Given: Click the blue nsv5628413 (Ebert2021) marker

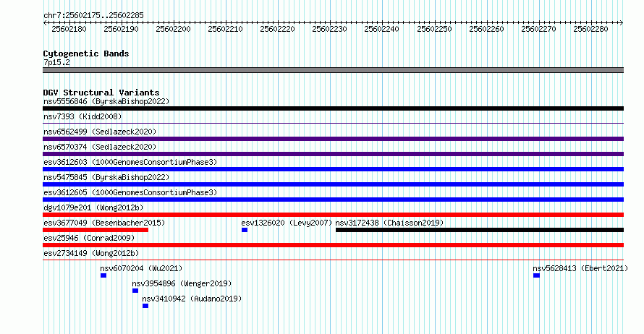Looking at the screenshot, I should (x=536, y=275).
